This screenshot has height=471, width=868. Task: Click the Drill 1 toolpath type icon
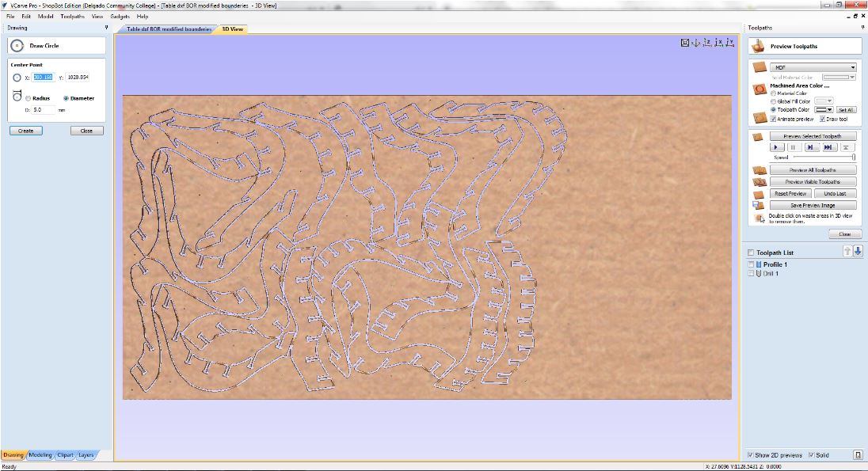[759, 273]
